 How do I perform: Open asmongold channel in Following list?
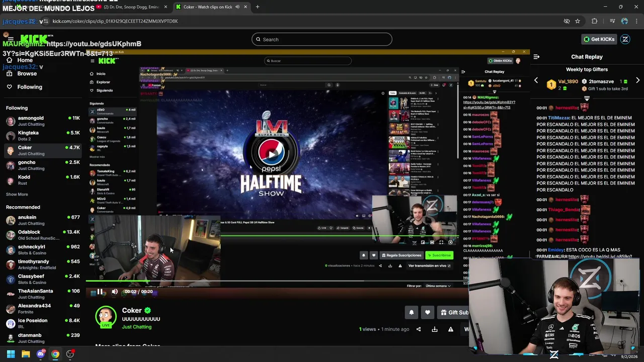click(43, 121)
